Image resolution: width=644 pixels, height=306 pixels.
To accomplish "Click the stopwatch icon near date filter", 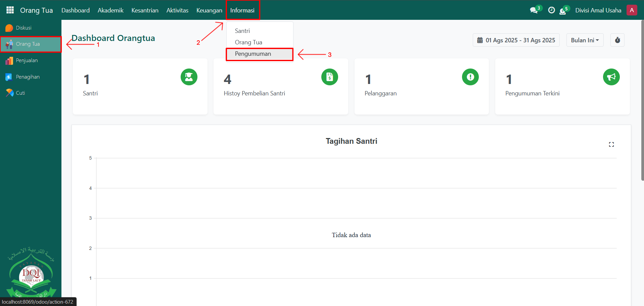I will pyautogui.click(x=617, y=40).
